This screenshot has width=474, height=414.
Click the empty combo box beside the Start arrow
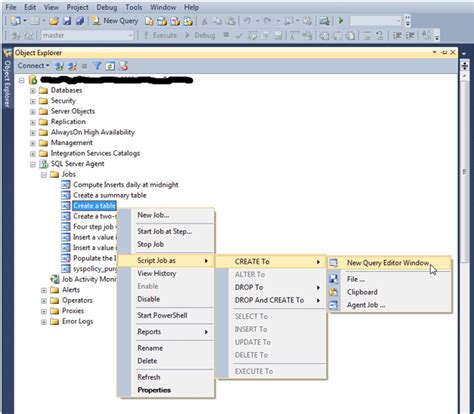[x=375, y=21]
